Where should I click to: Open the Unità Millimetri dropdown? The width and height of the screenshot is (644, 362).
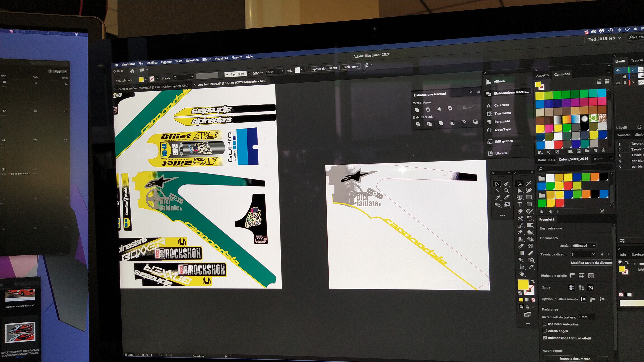coord(583,246)
